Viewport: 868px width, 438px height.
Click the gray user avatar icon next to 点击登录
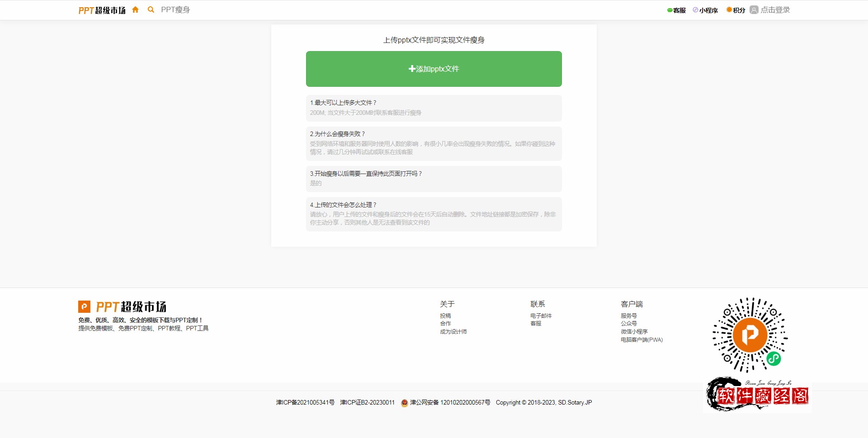(x=754, y=9)
